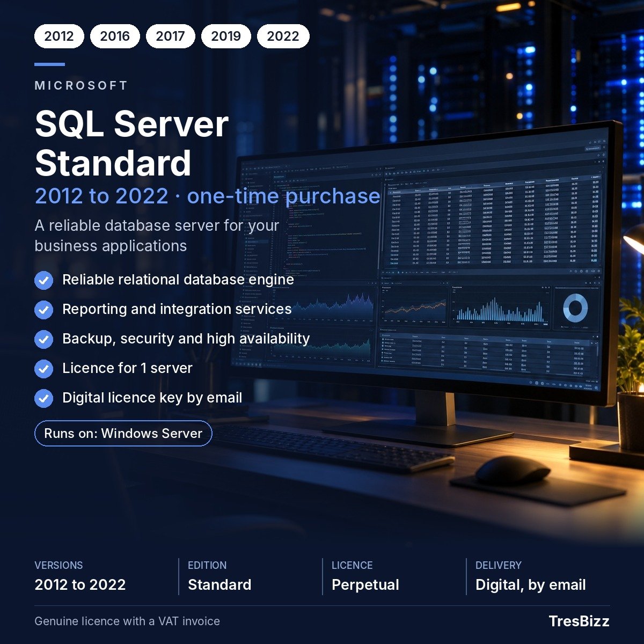Click the 'Standard' edition value
This screenshot has height=644, width=644.
coord(219,584)
